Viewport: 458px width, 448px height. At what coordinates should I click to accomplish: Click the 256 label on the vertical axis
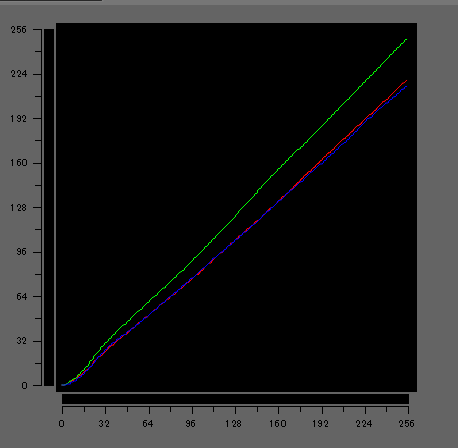coord(18,30)
